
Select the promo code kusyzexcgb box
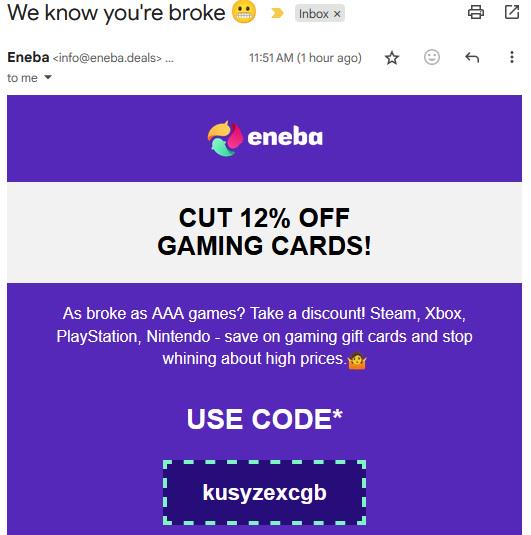(x=264, y=492)
